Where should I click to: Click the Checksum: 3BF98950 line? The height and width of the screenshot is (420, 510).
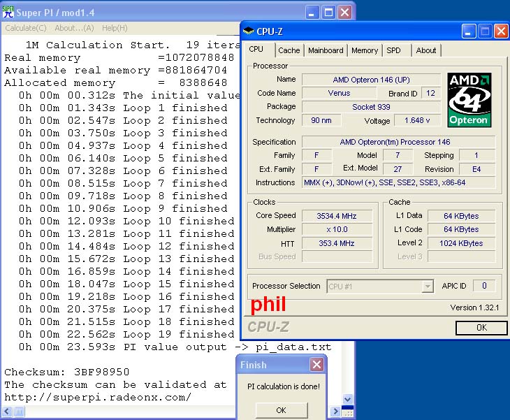click(x=66, y=372)
